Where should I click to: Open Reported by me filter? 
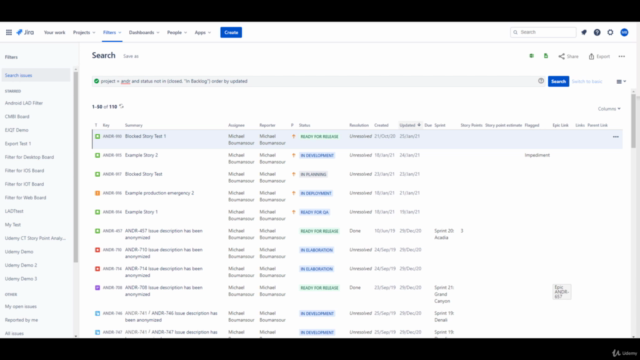pos(21,320)
